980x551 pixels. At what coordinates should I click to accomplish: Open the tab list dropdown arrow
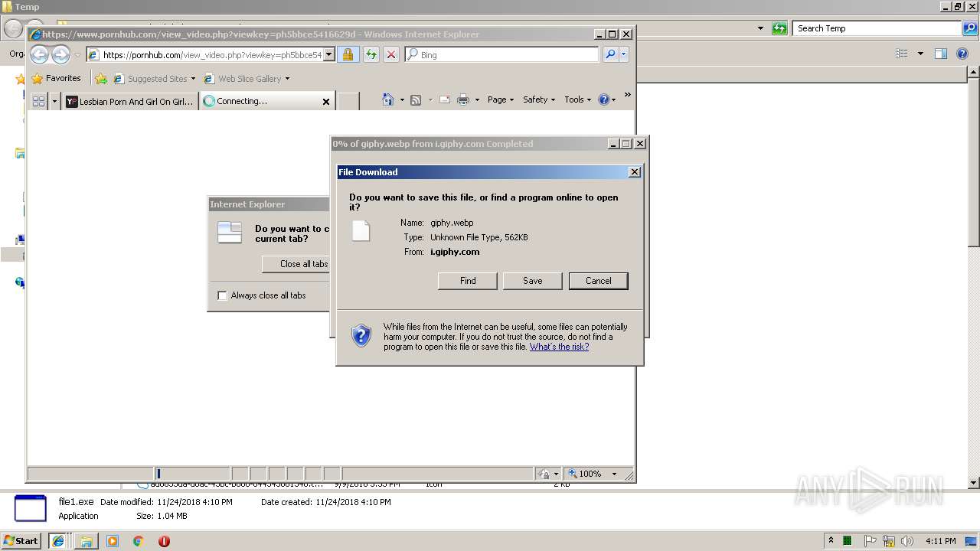click(x=54, y=101)
